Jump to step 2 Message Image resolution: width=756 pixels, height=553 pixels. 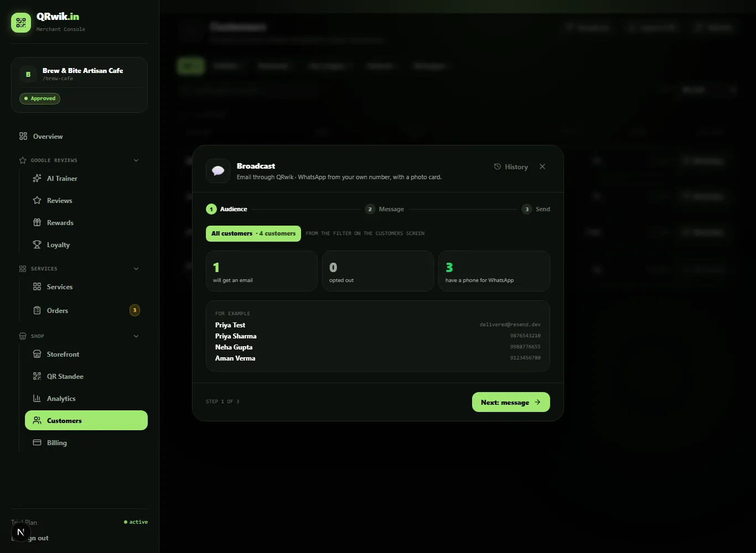coord(385,209)
